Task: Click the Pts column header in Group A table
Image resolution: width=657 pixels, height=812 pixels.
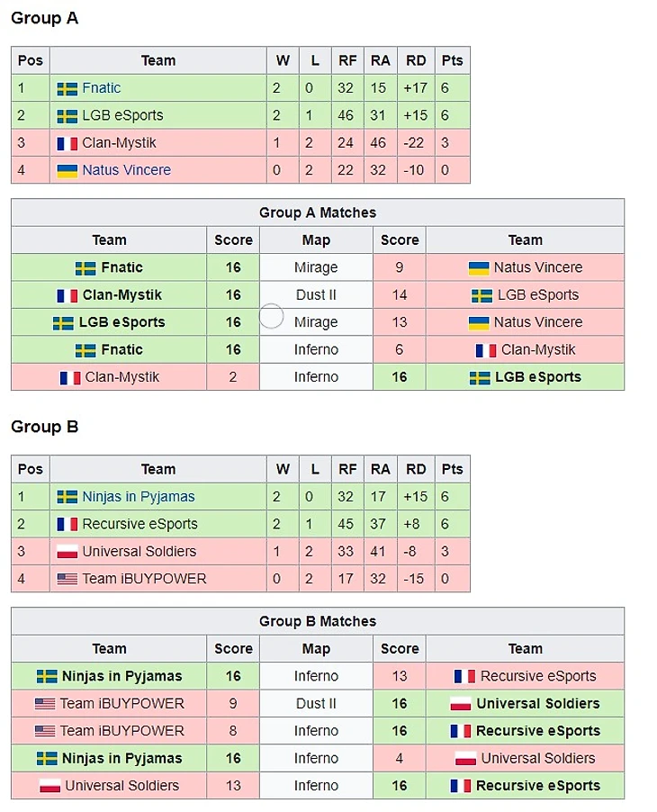Action: point(452,60)
